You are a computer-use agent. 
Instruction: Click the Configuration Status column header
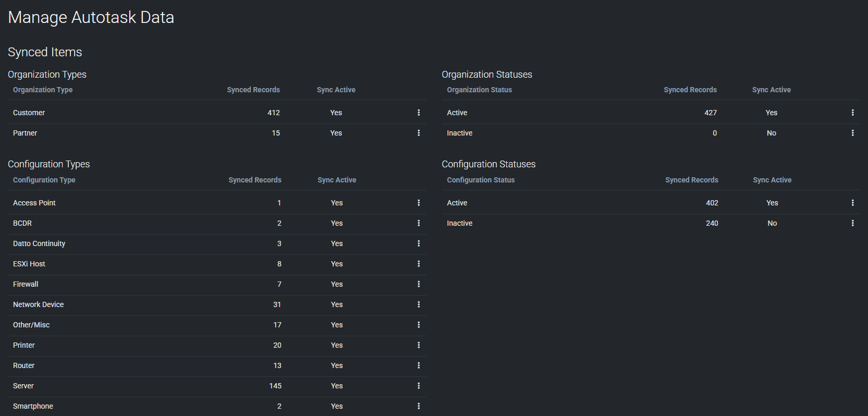(480, 180)
